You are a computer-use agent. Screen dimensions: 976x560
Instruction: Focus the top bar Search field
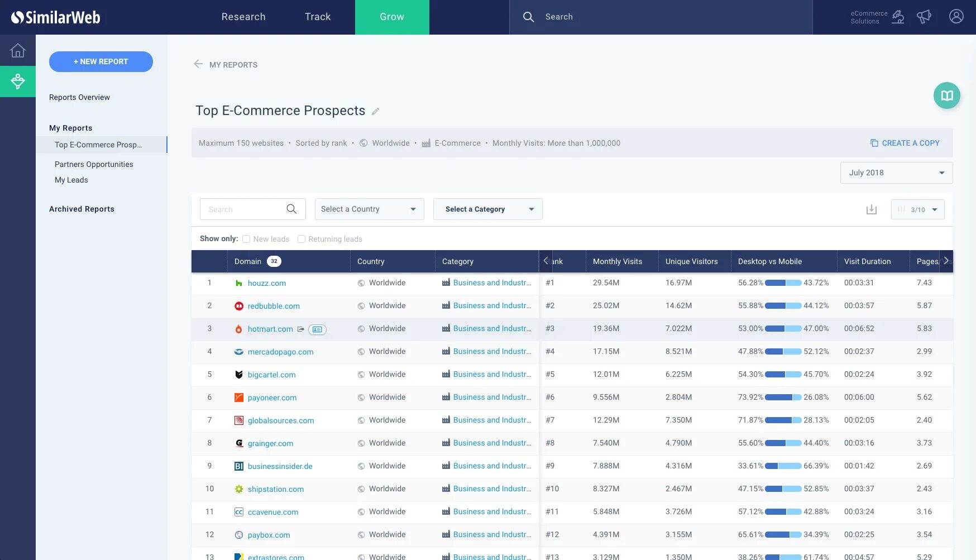pos(661,17)
